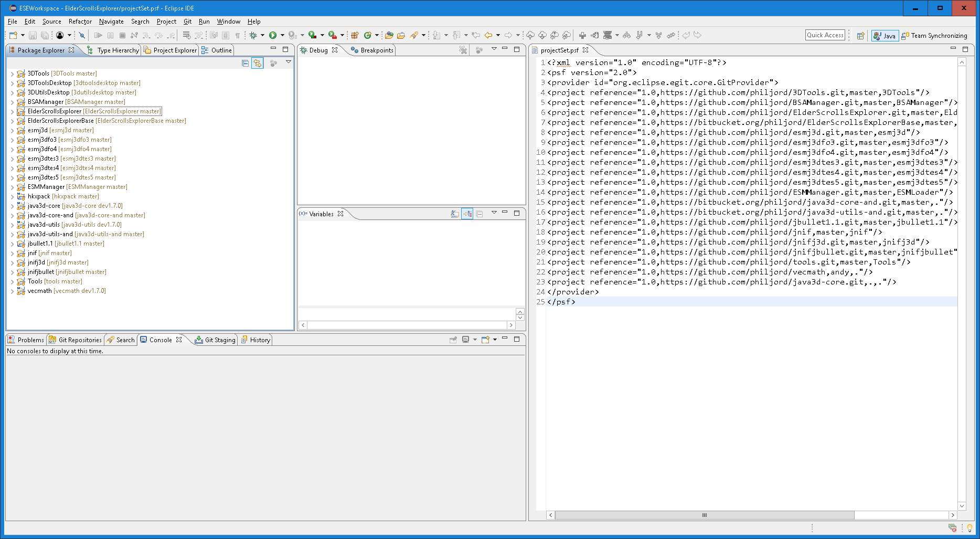Maximize the Console view panel

(517, 339)
